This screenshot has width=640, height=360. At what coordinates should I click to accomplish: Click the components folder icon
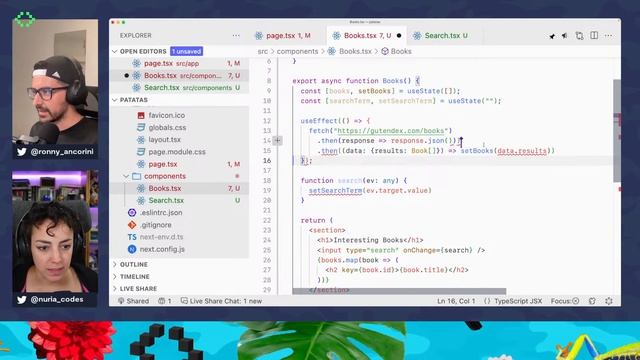[x=136, y=176]
